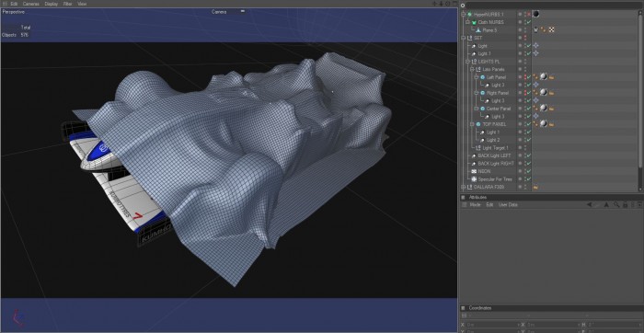Click the Attributes lock element icon
644x333 pixels.
625,204
